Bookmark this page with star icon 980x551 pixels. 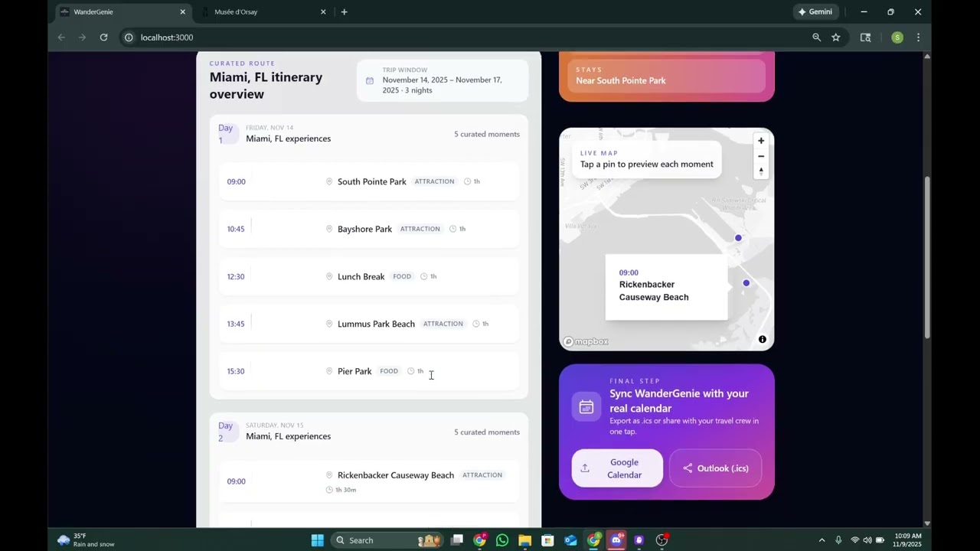[836, 37]
